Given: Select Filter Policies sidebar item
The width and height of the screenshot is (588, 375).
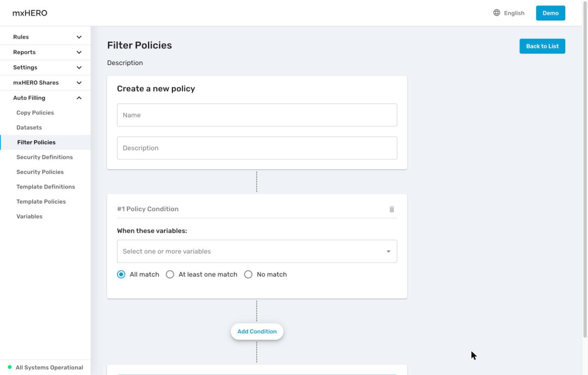Looking at the screenshot, I should point(45,143).
